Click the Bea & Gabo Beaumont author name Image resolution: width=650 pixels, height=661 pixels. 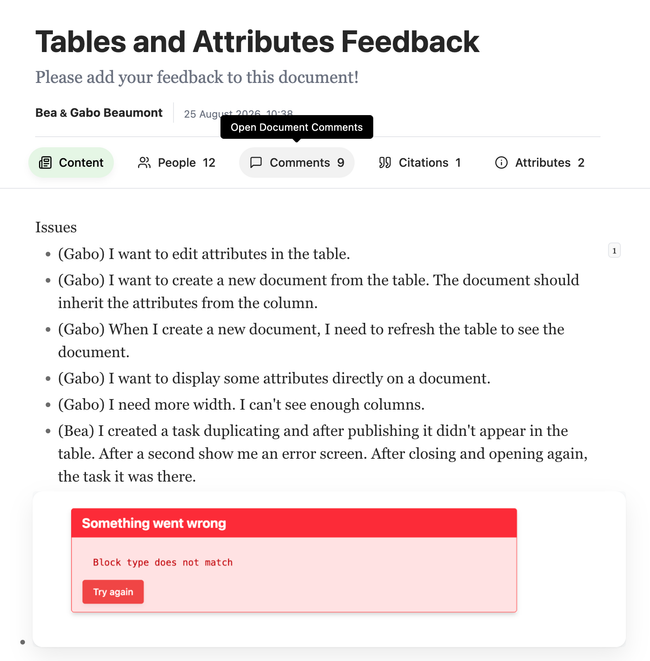tap(99, 113)
